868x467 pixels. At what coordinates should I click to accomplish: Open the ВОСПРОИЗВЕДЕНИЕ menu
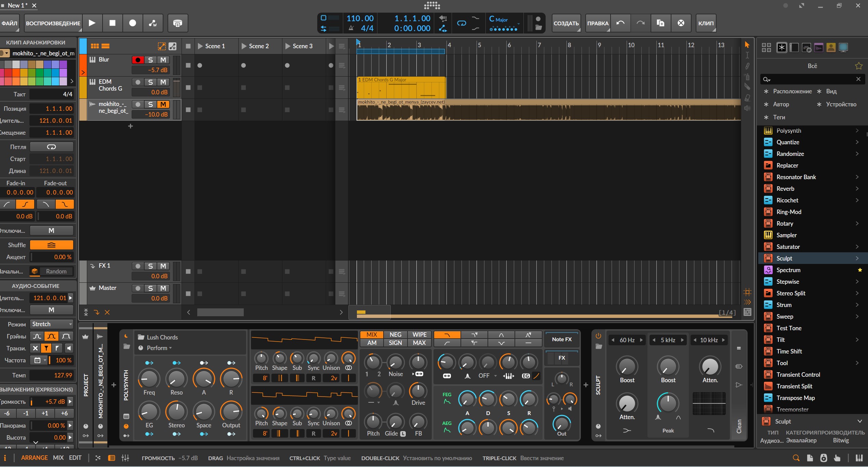tap(53, 23)
